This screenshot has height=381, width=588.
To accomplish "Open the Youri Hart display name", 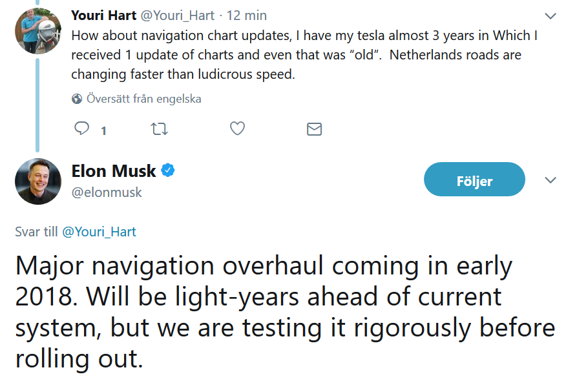I will coord(104,15).
